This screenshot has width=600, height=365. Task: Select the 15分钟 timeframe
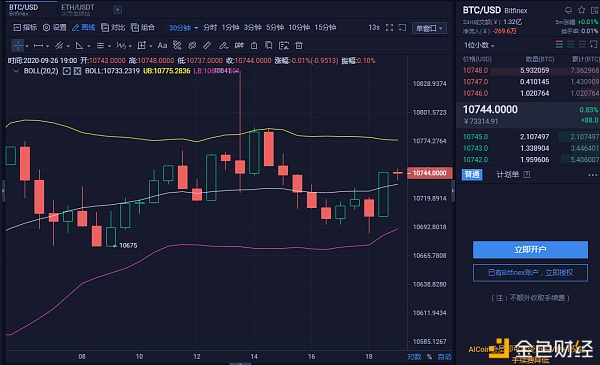coord(325,28)
